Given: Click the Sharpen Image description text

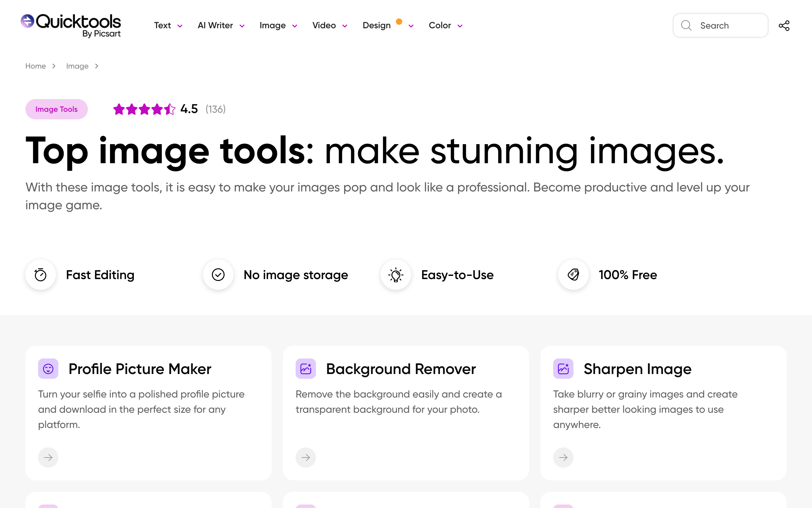Looking at the screenshot, I should [645, 409].
